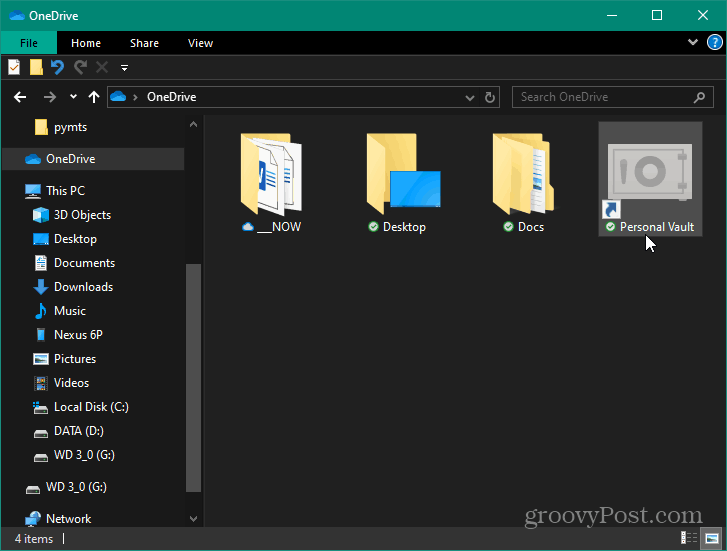This screenshot has height=551, width=727.
Task: Click the OneDrive cloud icon in address bar
Action: 118,96
